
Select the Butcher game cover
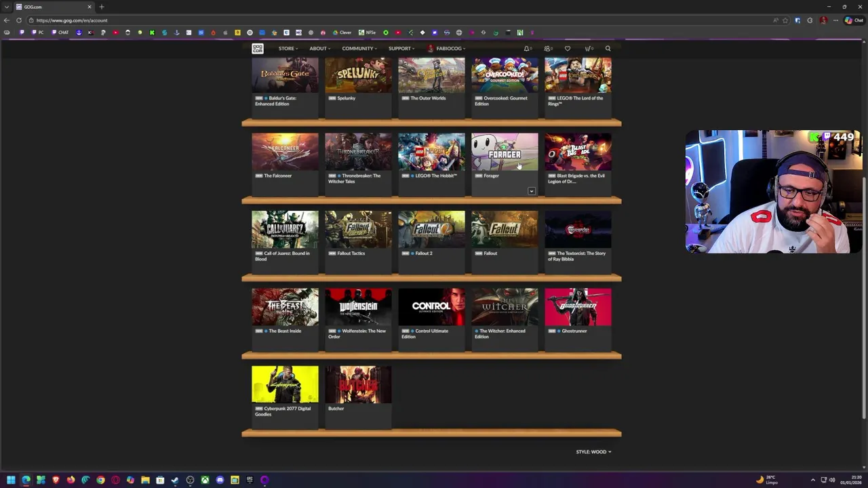coord(358,384)
